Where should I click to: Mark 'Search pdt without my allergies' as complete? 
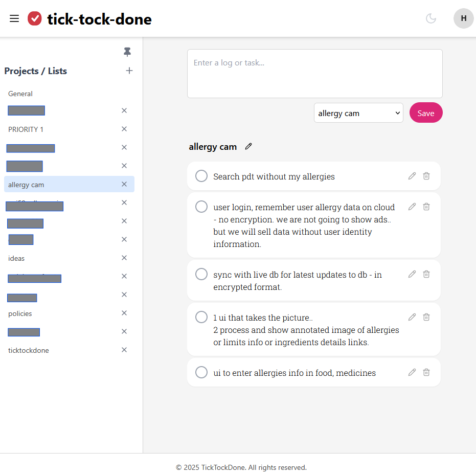(x=201, y=175)
